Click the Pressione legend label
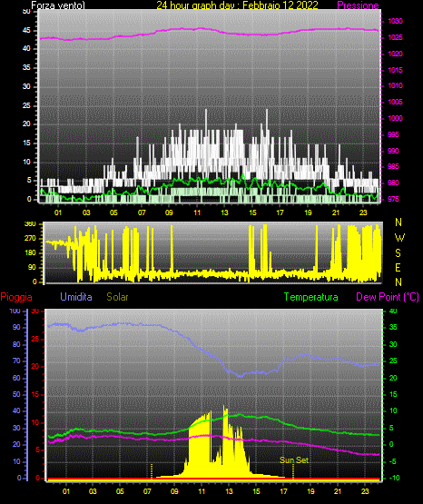This screenshot has width=423, height=504. [358, 5]
